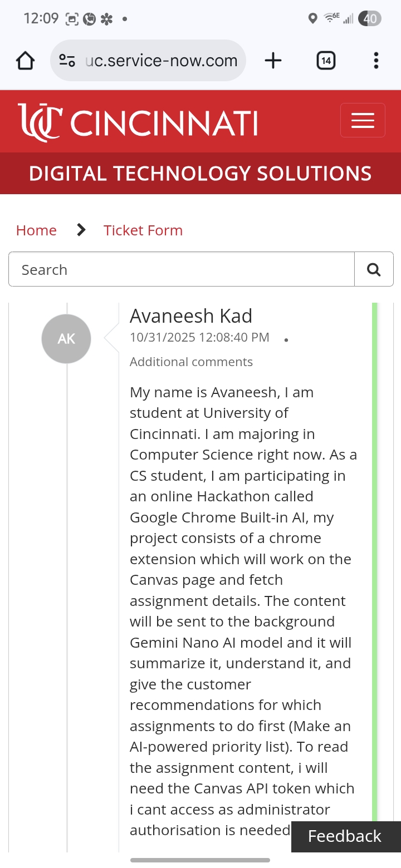
Task: Click the Digital Technology Solutions banner
Action: tap(200, 174)
